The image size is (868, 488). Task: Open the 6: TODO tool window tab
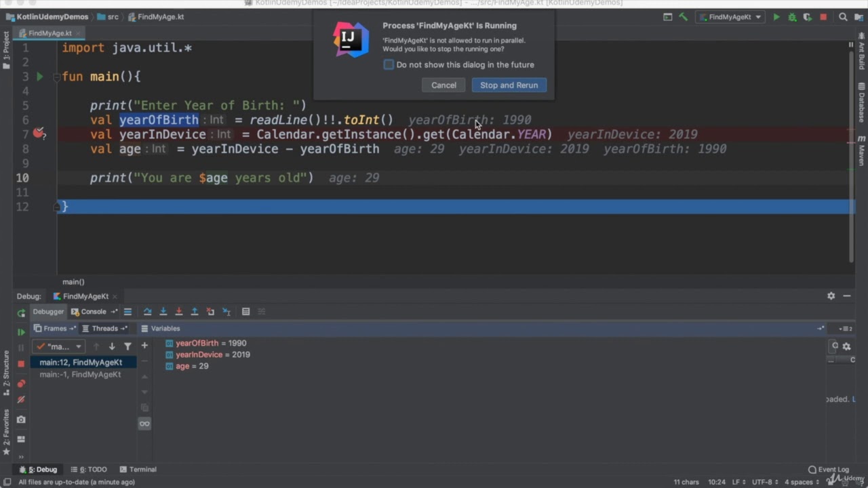(89, 469)
